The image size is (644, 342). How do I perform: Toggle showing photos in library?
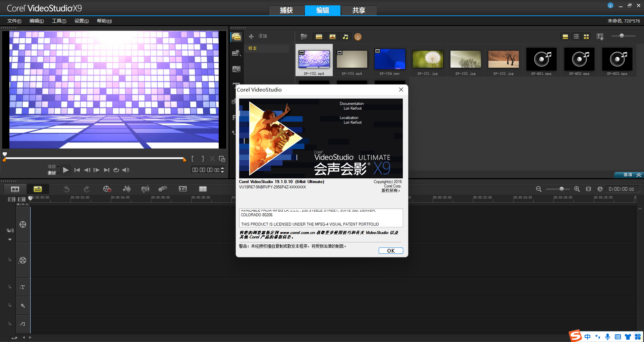pyautogui.click(x=332, y=37)
